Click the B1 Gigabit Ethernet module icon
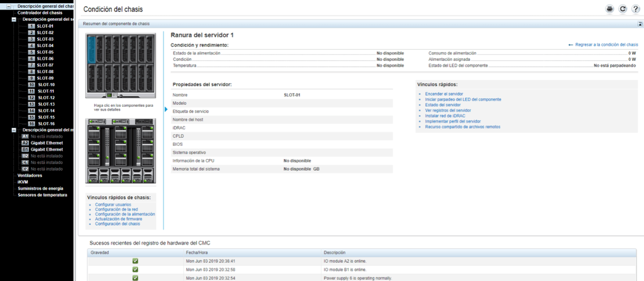This screenshot has height=281, width=644. (x=25, y=150)
